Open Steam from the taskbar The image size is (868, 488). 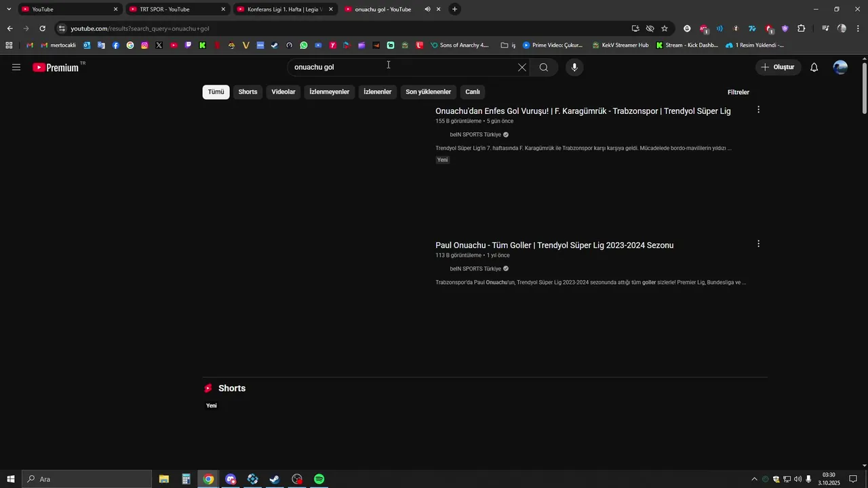pyautogui.click(x=275, y=479)
